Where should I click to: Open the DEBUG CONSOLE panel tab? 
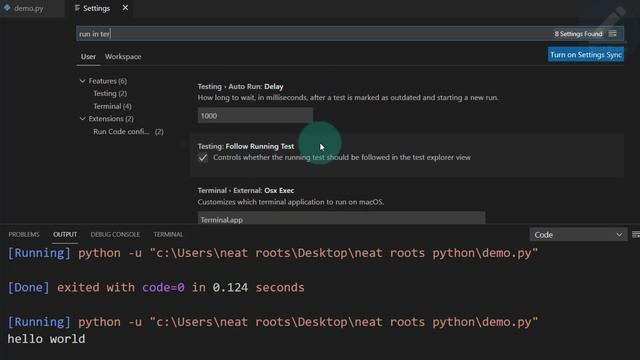[x=115, y=234]
